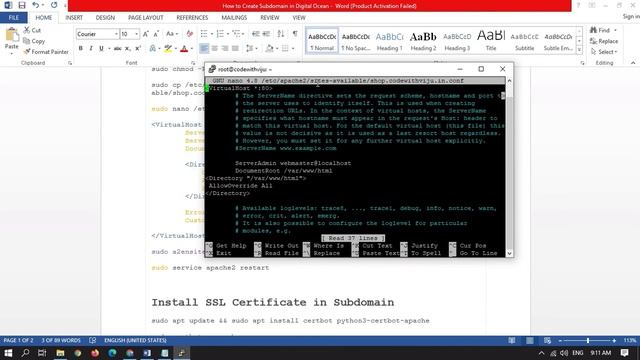This screenshot has height=360, width=640.
Task: Increase paragraph indent icon
Action: pos(267,34)
